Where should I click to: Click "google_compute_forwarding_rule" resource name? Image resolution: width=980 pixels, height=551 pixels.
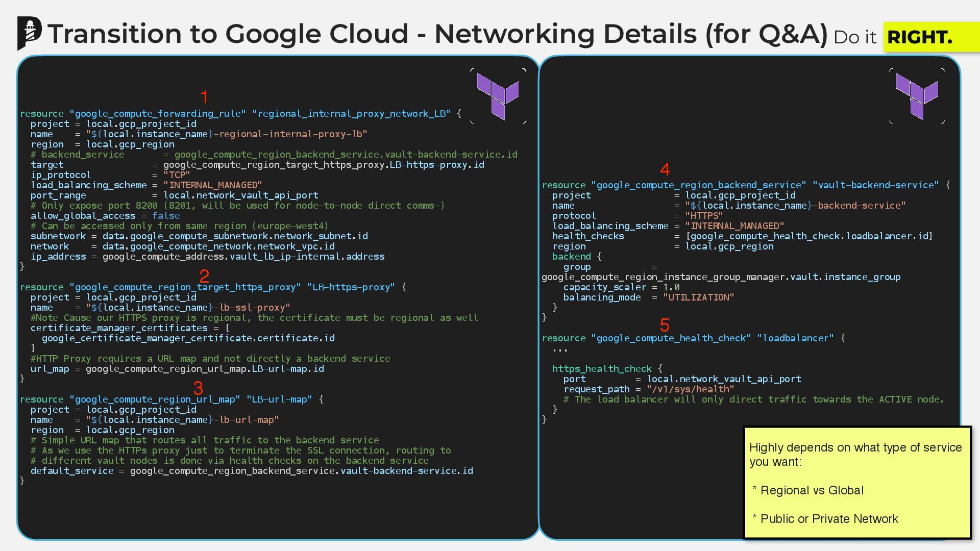tap(158, 113)
